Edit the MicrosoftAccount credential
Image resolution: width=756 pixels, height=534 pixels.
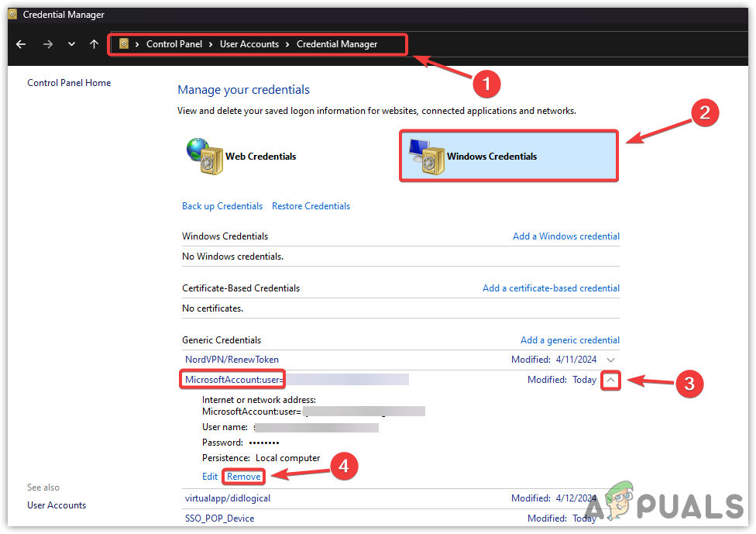[210, 477]
